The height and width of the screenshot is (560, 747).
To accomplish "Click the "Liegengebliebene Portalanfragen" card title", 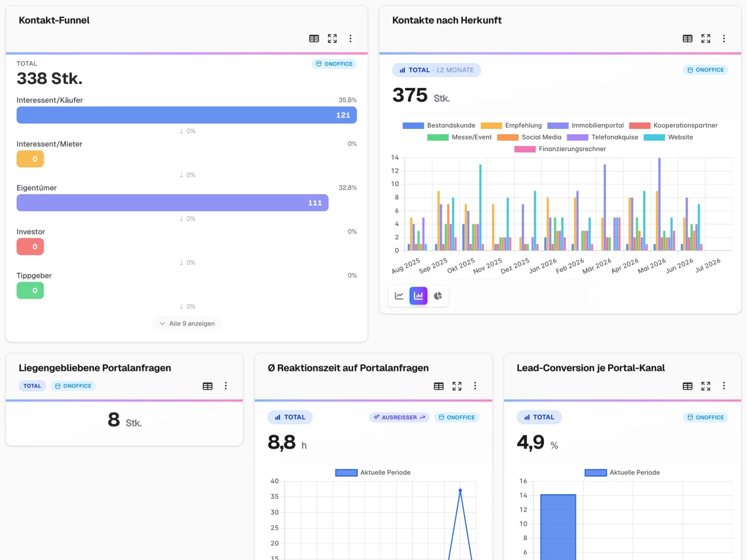I will (x=95, y=368).
